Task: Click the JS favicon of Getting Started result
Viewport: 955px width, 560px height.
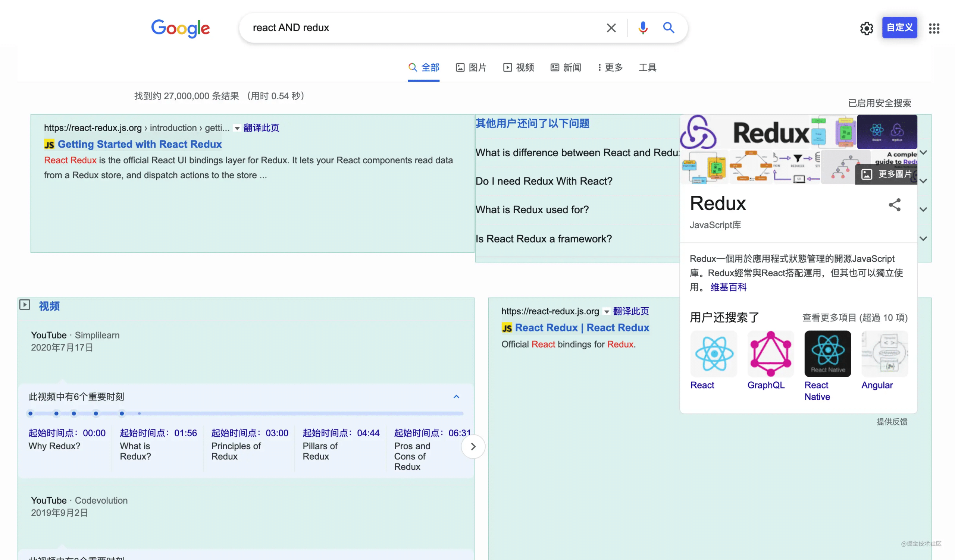Action: click(x=49, y=144)
